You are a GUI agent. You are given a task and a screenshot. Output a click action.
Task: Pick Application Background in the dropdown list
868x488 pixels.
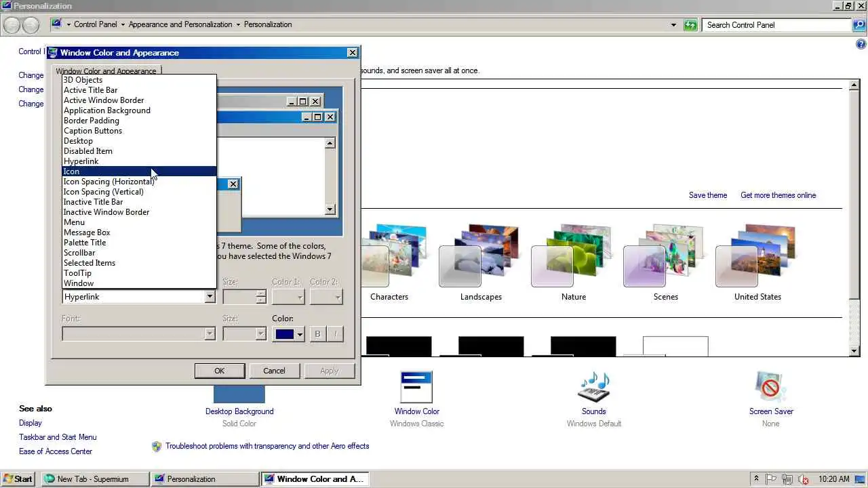139,110
